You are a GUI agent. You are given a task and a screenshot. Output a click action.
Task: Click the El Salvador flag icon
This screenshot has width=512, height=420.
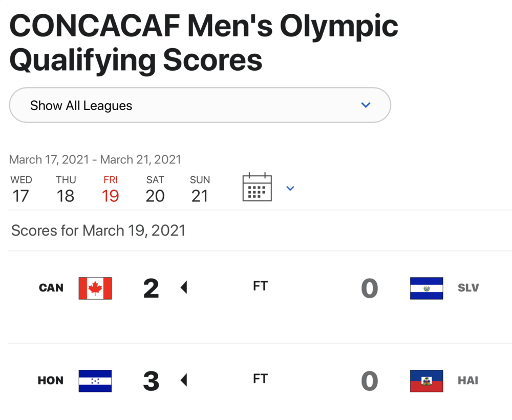(x=426, y=288)
